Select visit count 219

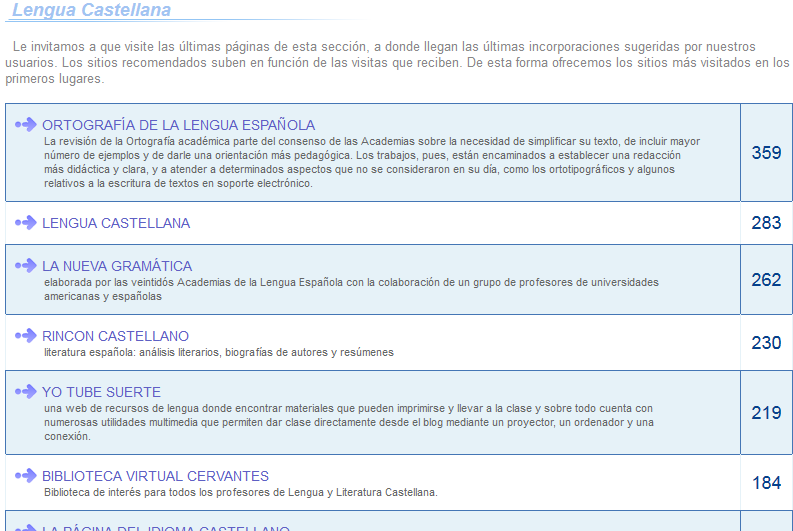point(766,413)
